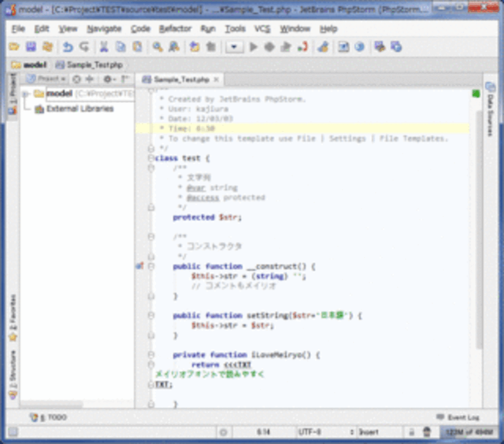Click the Redo arrow in the toolbar
This screenshot has width=504, height=444.
(84, 47)
